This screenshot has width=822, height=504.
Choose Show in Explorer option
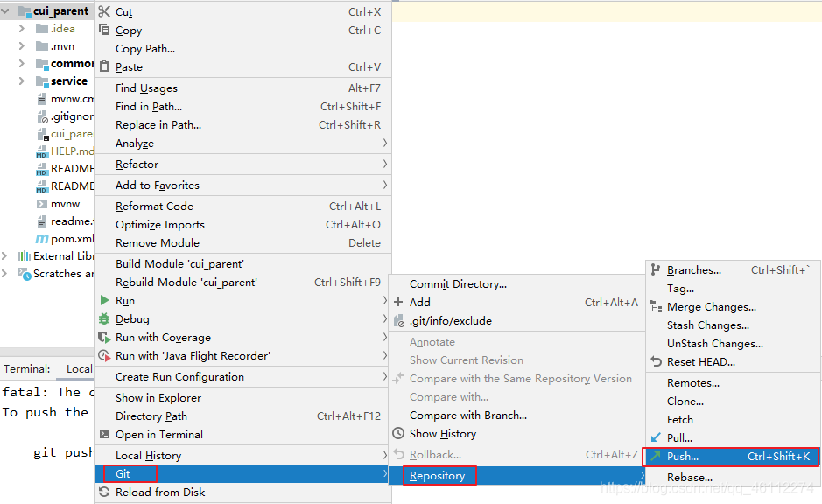pyautogui.click(x=242, y=397)
